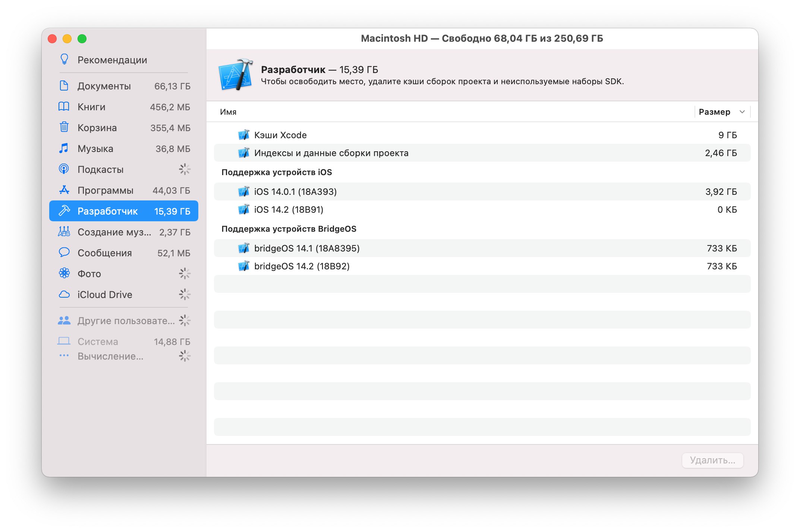Screen dimensions: 800x532
Task: Click the Сообщения speech bubble icon
Action: [x=64, y=253]
